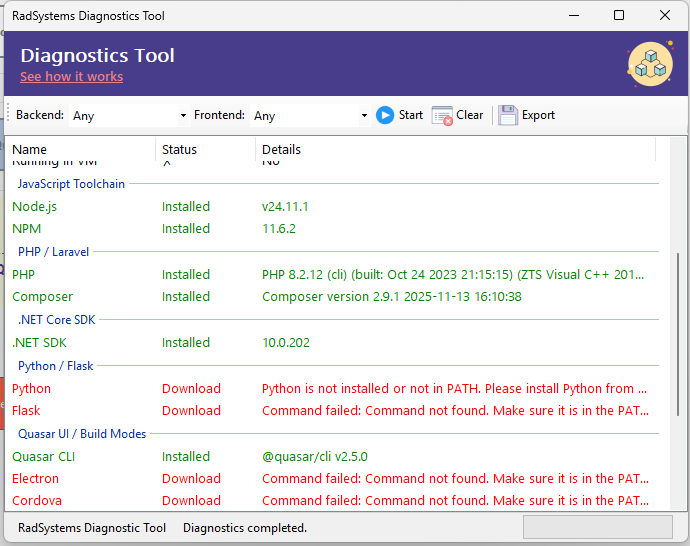The width and height of the screenshot is (690, 546).
Task: Click the Start diagnostics play icon
Action: point(385,115)
